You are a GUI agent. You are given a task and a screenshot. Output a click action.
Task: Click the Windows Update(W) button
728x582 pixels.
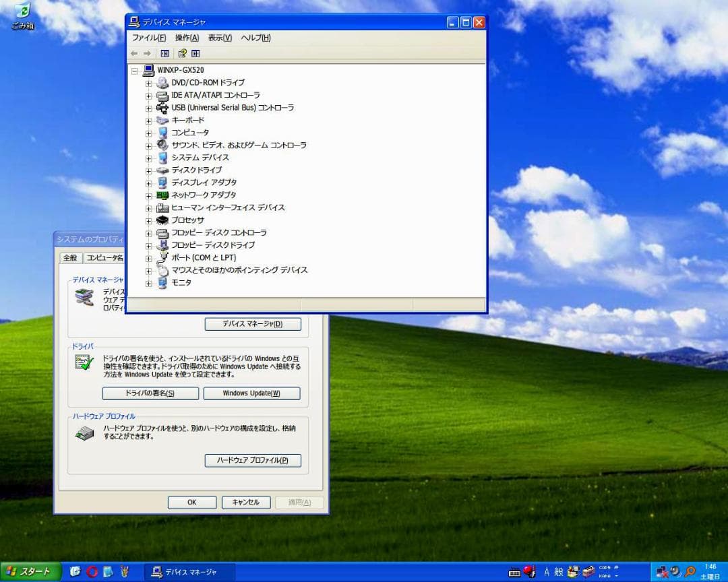point(251,393)
